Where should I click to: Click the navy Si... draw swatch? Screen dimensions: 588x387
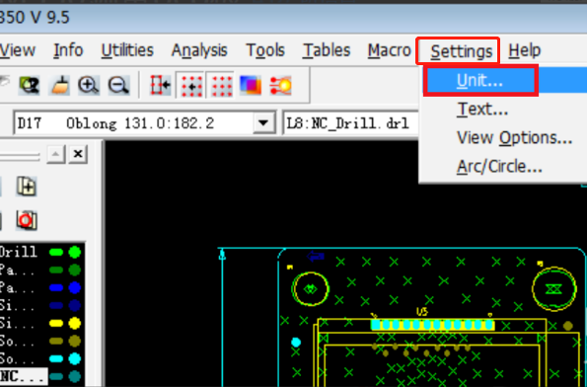[x=56, y=305]
